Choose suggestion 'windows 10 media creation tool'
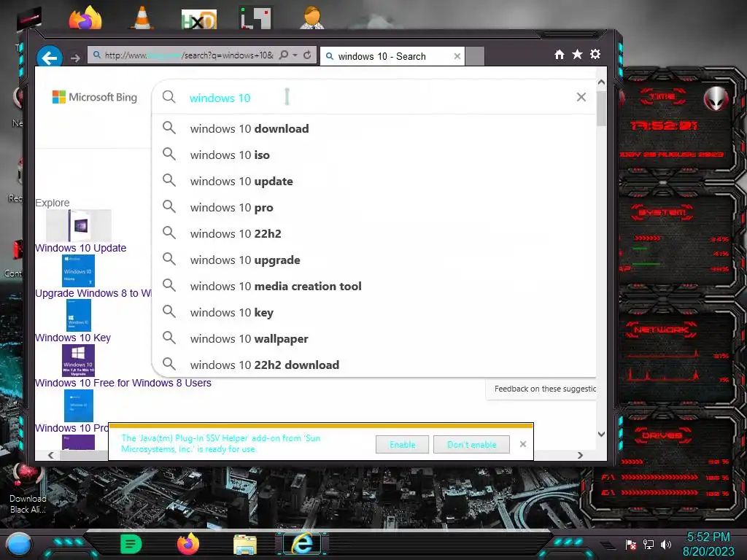The image size is (747, 560). click(x=374, y=286)
